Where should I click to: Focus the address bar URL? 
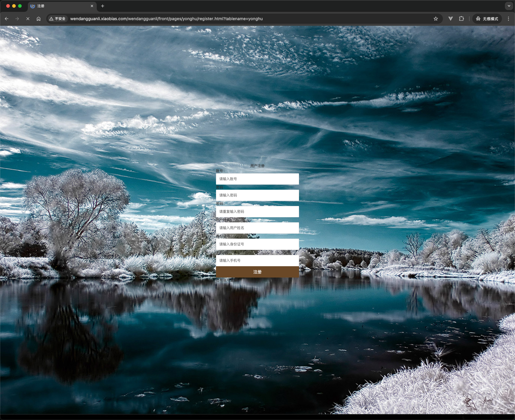166,19
